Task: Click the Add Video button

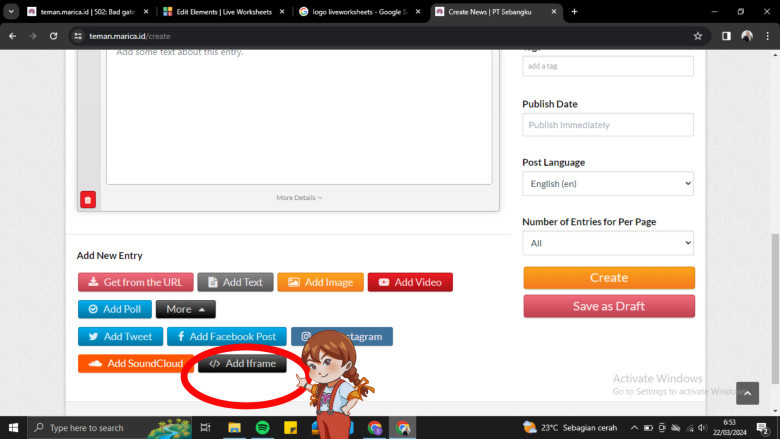Action: point(409,282)
